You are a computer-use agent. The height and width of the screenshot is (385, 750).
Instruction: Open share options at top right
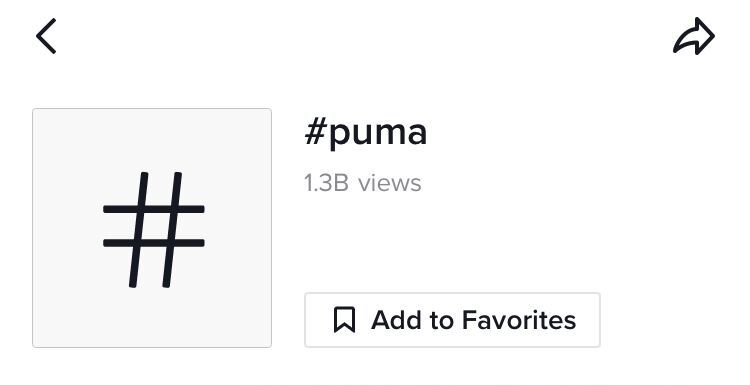click(x=694, y=36)
